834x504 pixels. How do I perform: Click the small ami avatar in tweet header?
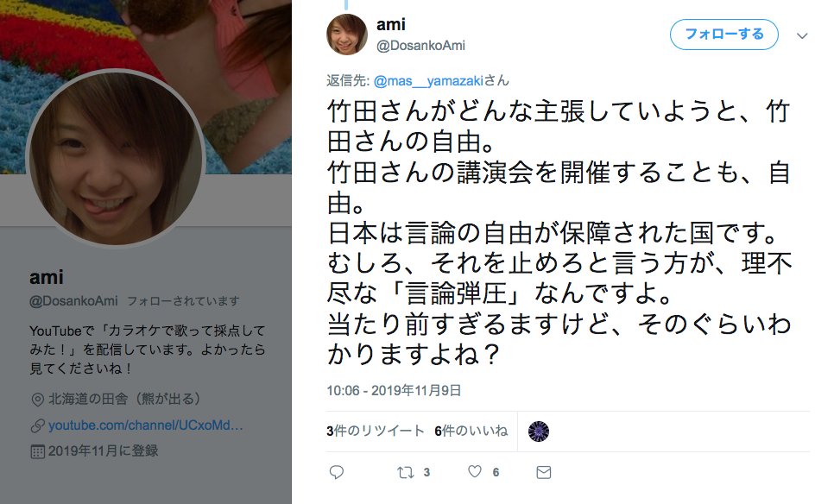pyautogui.click(x=347, y=35)
